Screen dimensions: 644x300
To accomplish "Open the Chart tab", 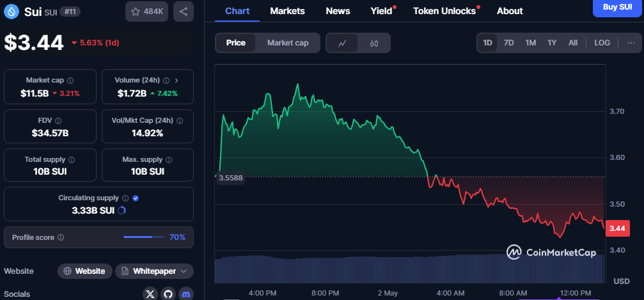I will (x=237, y=11).
